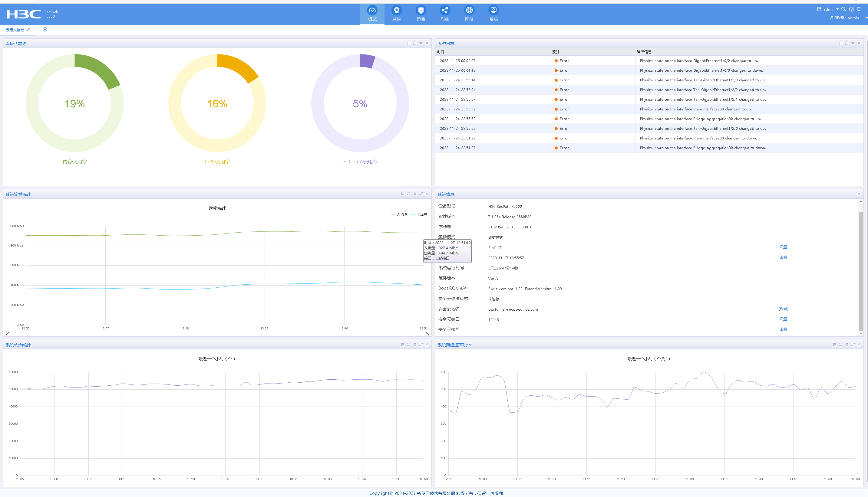
Task: Open the 网络 navigation menu
Action: pos(469,14)
